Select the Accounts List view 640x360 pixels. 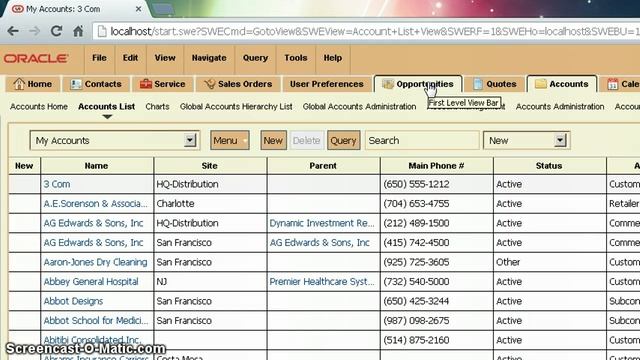107,107
